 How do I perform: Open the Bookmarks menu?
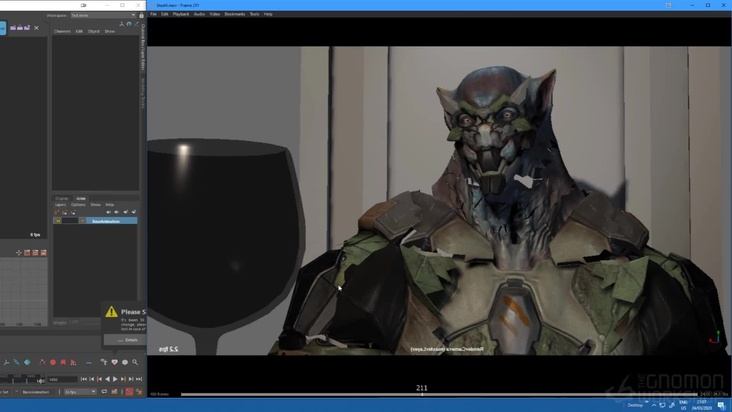coord(235,14)
